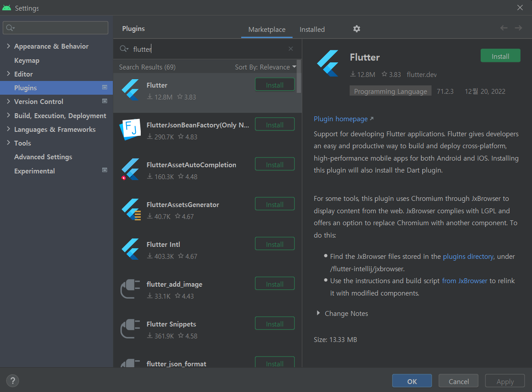532x392 pixels.
Task: Install Flutter from the results list
Action: click(x=275, y=85)
